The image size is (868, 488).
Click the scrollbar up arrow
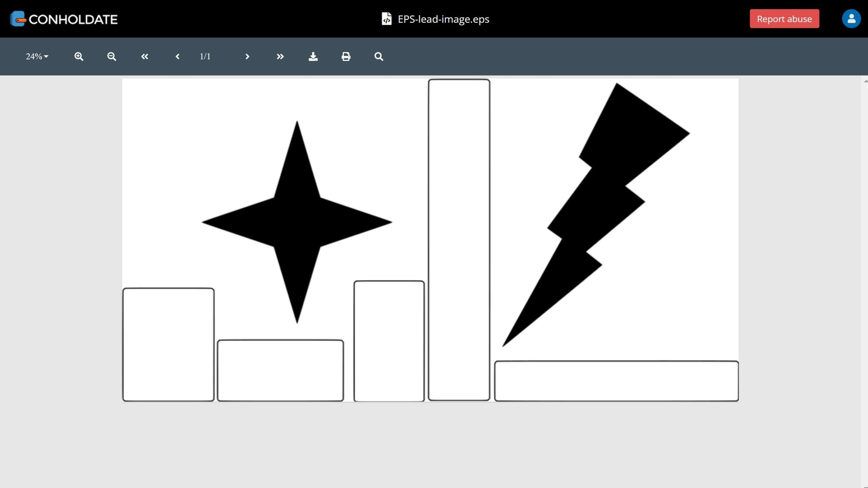pos(865,81)
